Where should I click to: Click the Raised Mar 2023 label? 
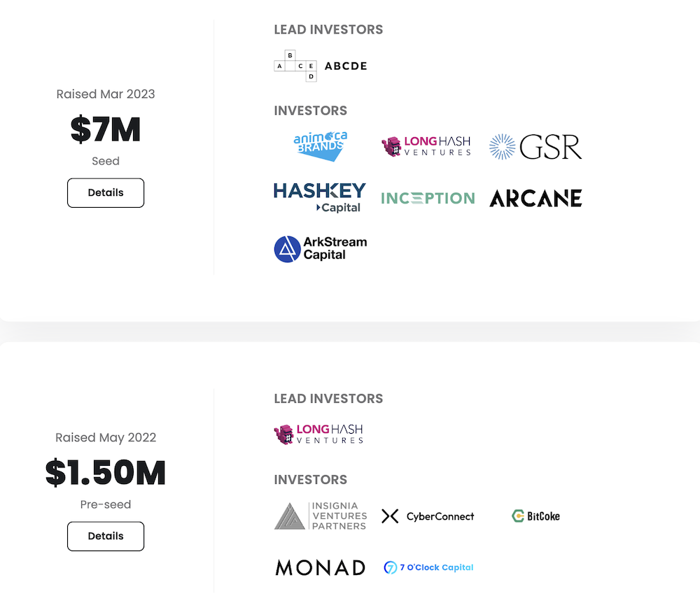(x=105, y=94)
